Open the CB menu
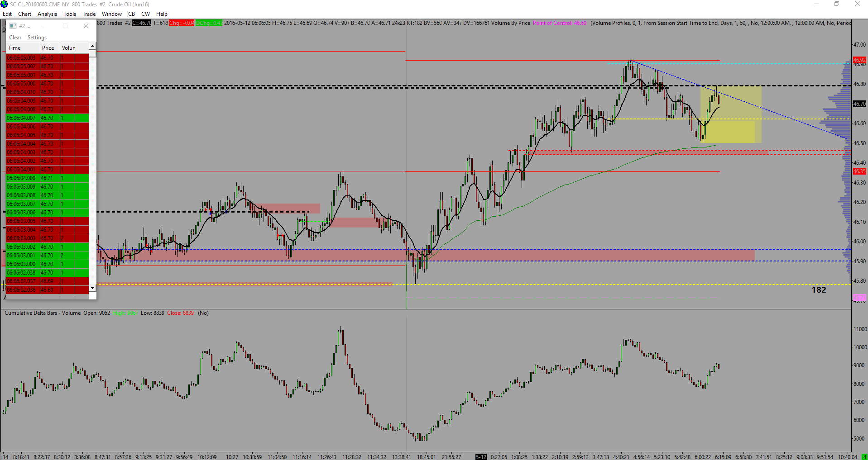This screenshot has width=868, height=460. tap(131, 14)
